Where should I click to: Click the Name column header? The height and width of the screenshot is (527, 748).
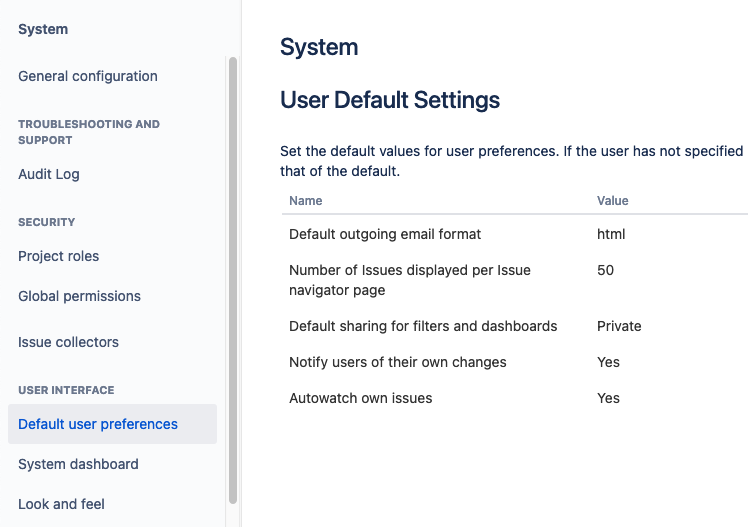[x=306, y=201]
